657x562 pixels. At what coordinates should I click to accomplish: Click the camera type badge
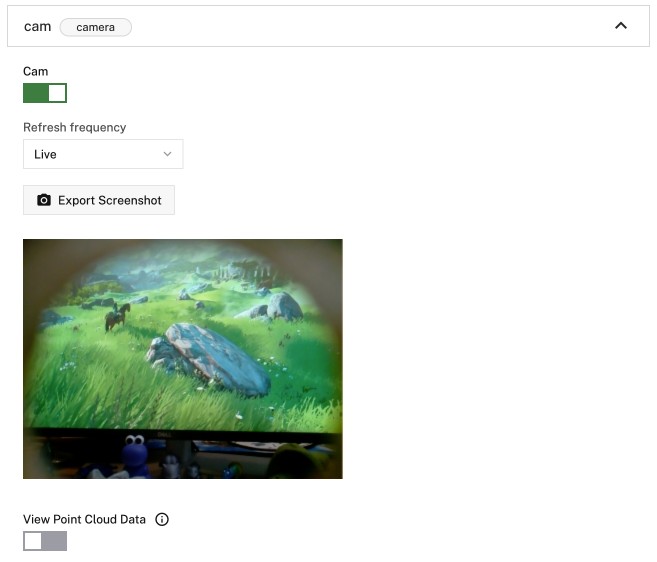[96, 27]
